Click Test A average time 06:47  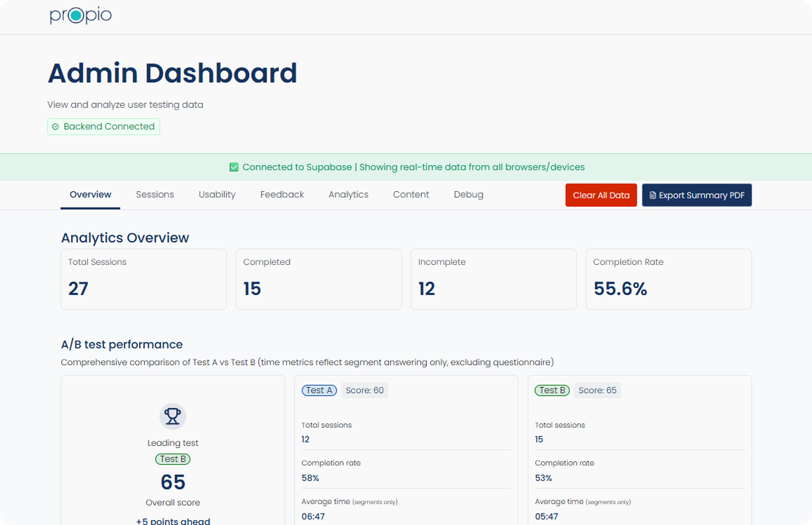(x=313, y=517)
